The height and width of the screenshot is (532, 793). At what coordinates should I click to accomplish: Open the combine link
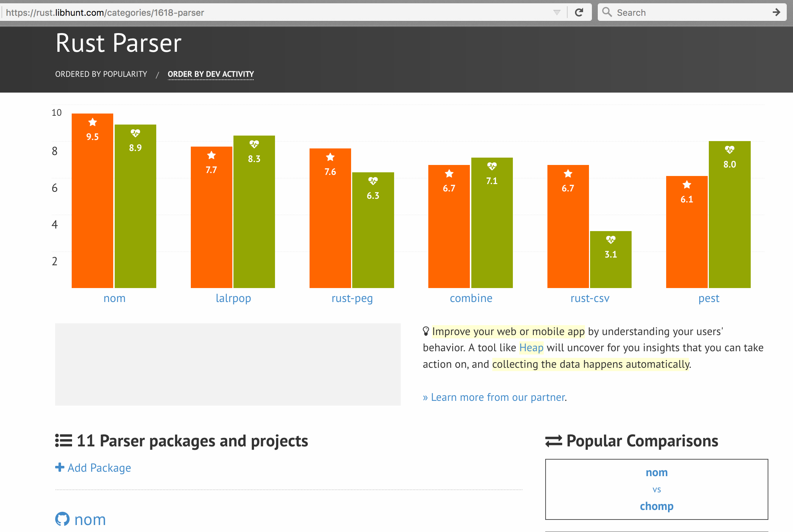(x=471, y=298)
